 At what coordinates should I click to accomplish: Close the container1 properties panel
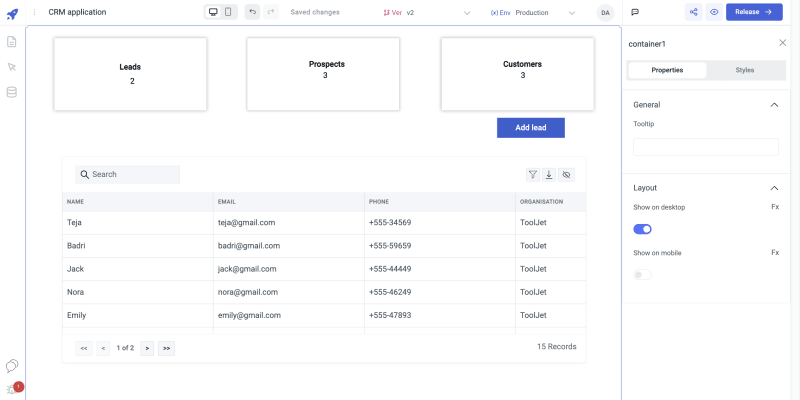[x=783, y=43]
